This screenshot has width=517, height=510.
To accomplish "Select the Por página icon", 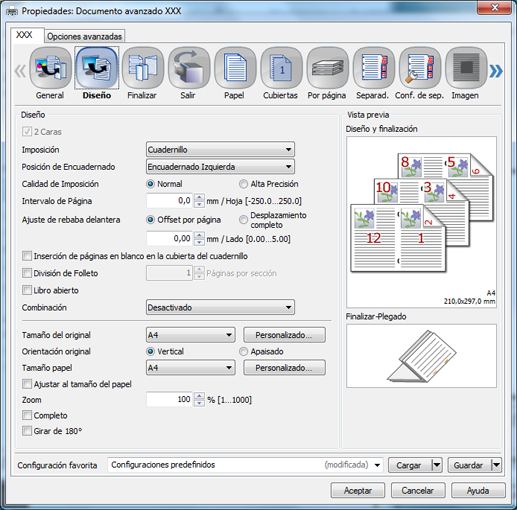I will (x=327, y=68).
